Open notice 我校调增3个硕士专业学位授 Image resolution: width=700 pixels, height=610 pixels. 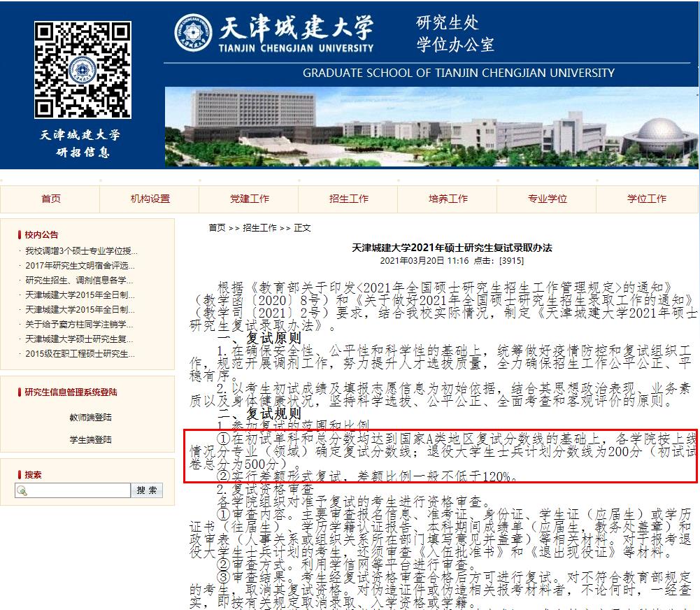click(x=81, y=251)
